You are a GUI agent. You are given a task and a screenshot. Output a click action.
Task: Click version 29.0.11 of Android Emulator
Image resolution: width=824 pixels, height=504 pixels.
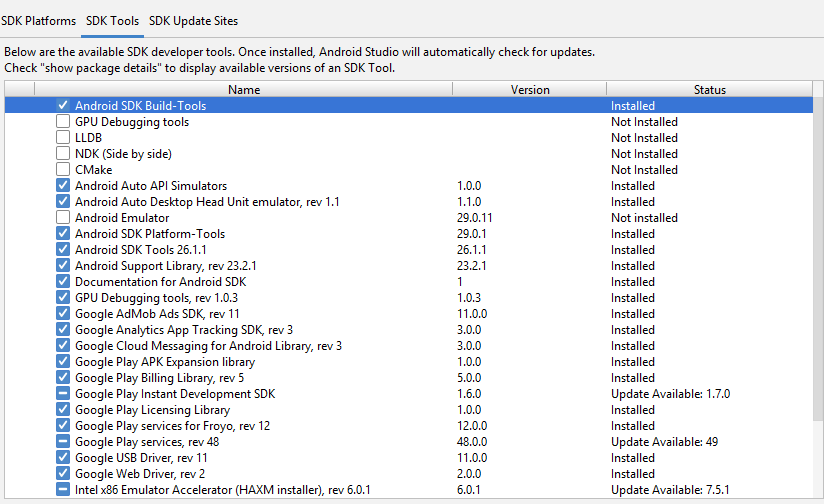coord(475,218)
